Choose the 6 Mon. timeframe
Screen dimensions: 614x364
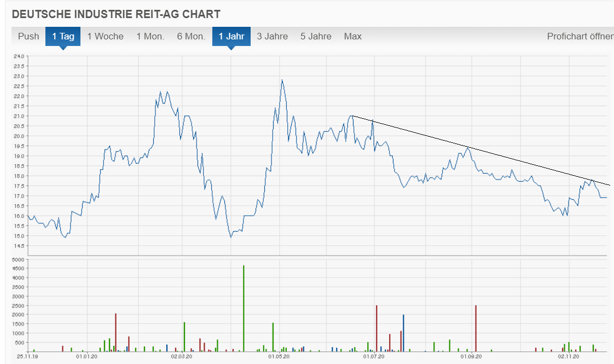(x=191, y=37)
